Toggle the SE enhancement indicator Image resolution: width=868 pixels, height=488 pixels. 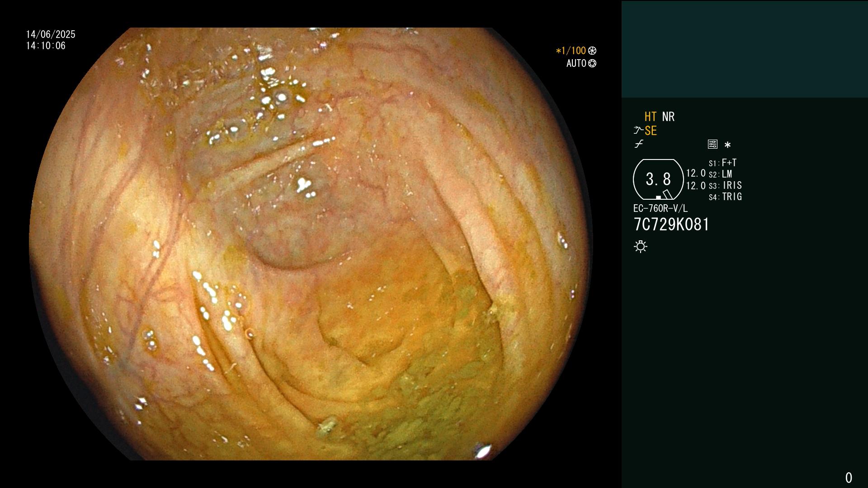click(651, 131)
